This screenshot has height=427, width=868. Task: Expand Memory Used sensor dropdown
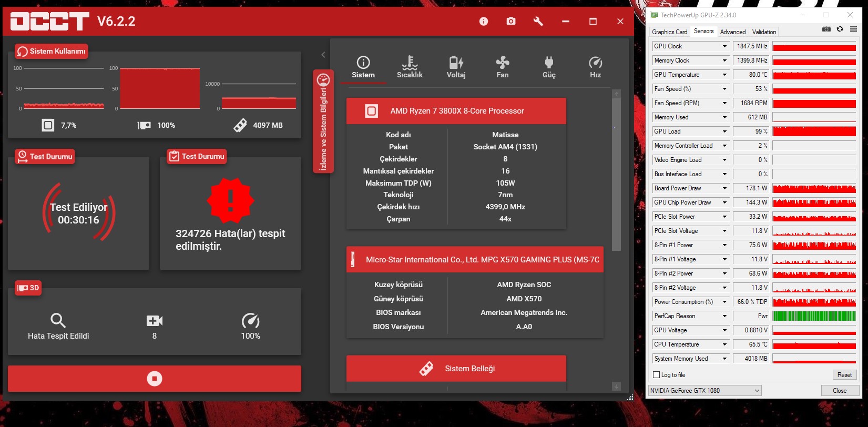[x=724, y=117]
